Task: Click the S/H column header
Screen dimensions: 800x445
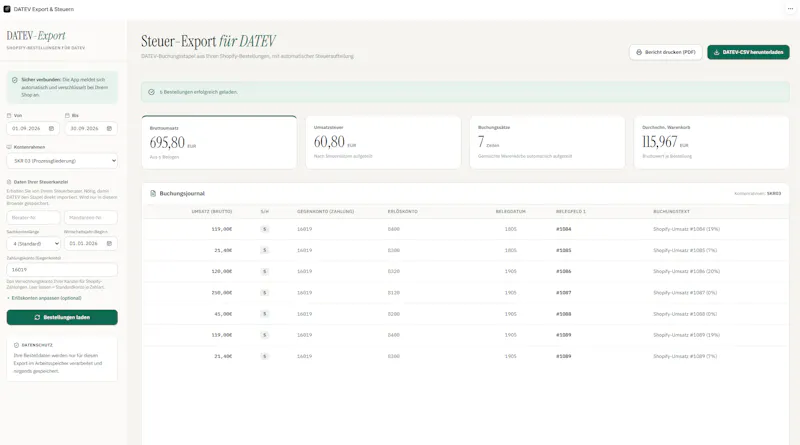Action: [264, 211]
